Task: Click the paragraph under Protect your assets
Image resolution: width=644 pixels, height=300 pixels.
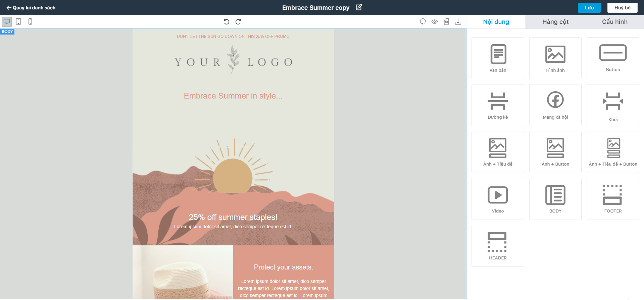Action: (x=284, y=288)
